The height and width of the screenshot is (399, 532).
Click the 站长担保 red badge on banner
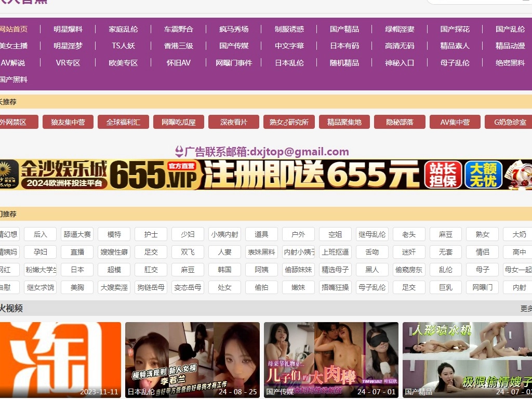pyautogui.click(x=443, y=175)
